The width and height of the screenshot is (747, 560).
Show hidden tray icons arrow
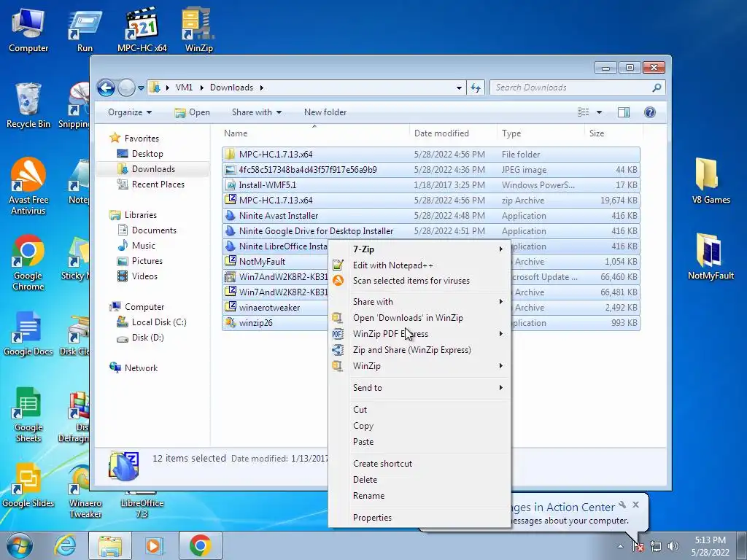(620, 546)
